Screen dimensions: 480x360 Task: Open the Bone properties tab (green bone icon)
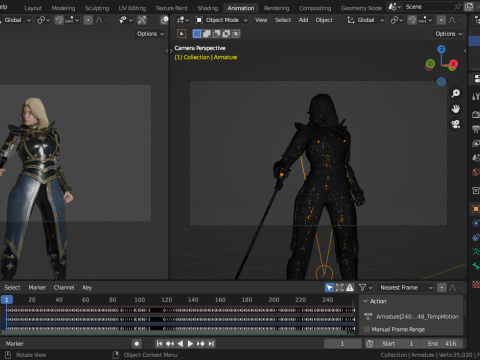(x=476, y=266)
